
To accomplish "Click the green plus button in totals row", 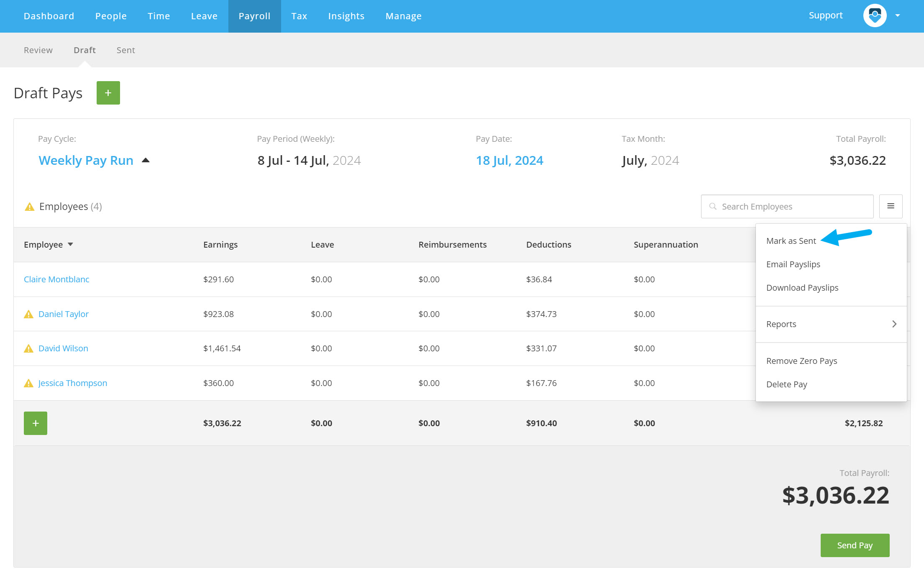I will point(36,423).
